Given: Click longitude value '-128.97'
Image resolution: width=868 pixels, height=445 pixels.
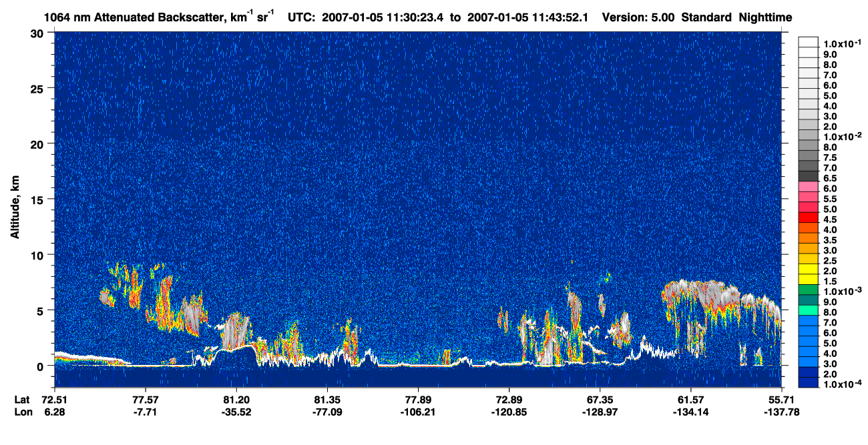Looking at the screenshot, I should click(x=600, y=412).
